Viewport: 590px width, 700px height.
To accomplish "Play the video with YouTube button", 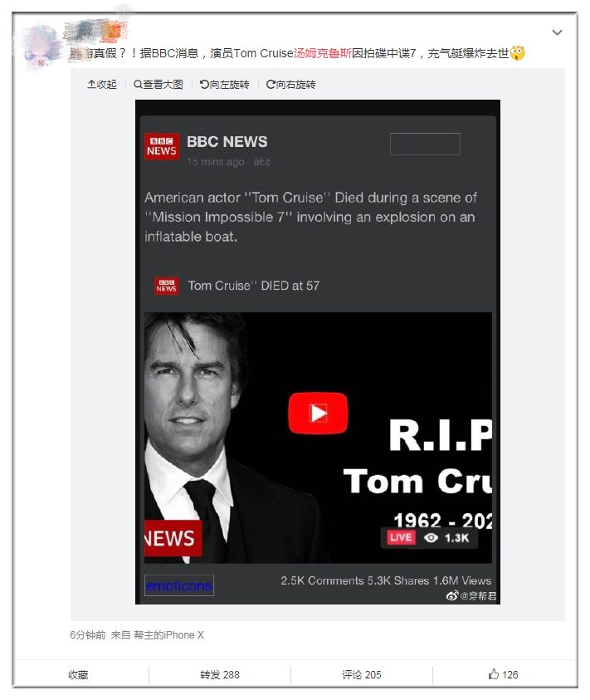I will pos(318,413).
